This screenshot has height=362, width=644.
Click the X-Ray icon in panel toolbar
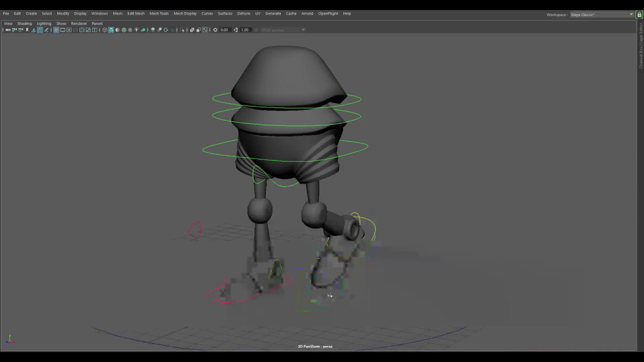(x=192, y=30)
